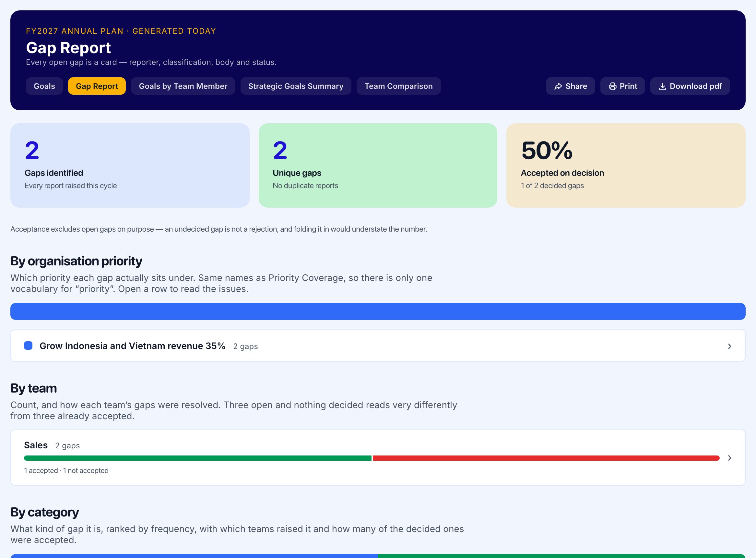Click the 50% Accepted on decision card
This screenshot has width=756, height=558.
(x=626, y=165)
